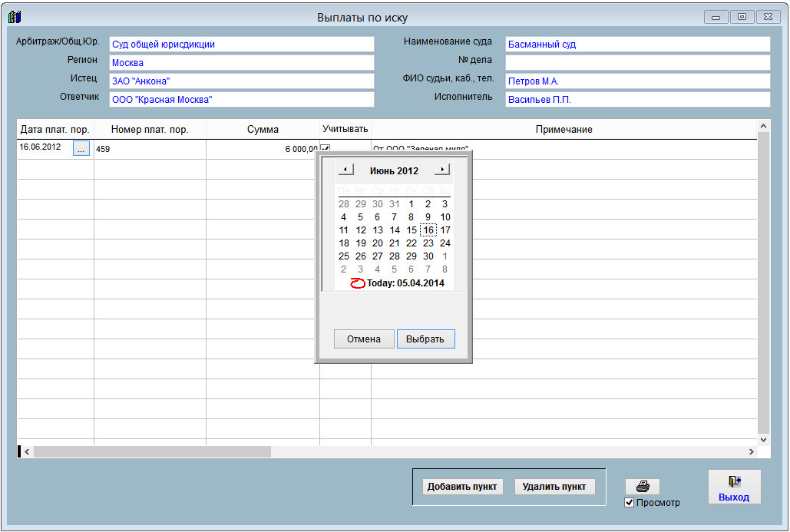This screenshot has height=532, width=790.
Task: Select day 27 in the calendar
Action: point(378,256)
